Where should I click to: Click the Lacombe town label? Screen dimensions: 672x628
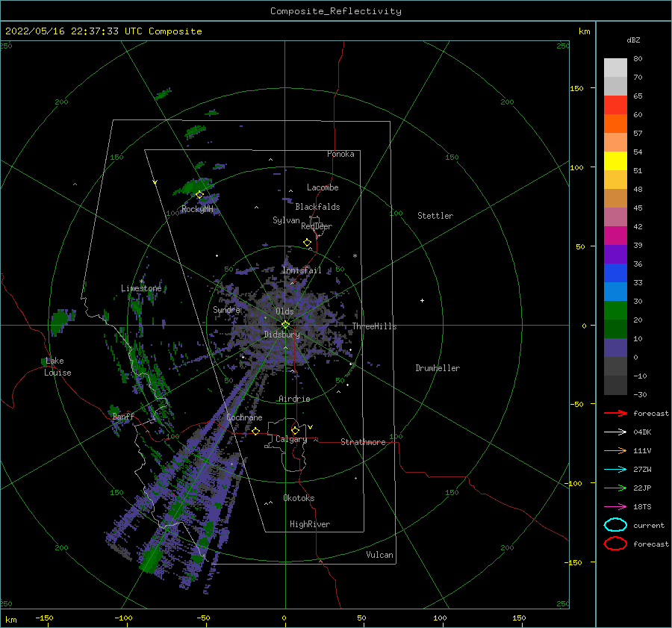(x=323, y=187)
